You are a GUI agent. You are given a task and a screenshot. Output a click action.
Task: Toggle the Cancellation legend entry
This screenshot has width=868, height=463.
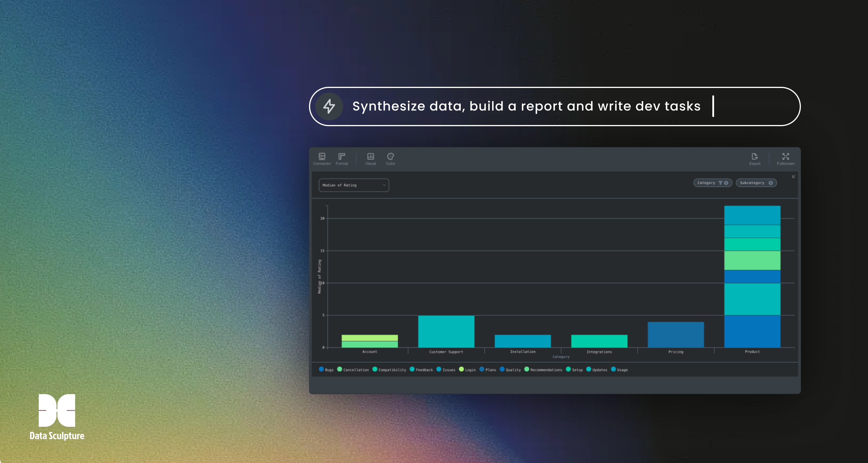point(353,370)
